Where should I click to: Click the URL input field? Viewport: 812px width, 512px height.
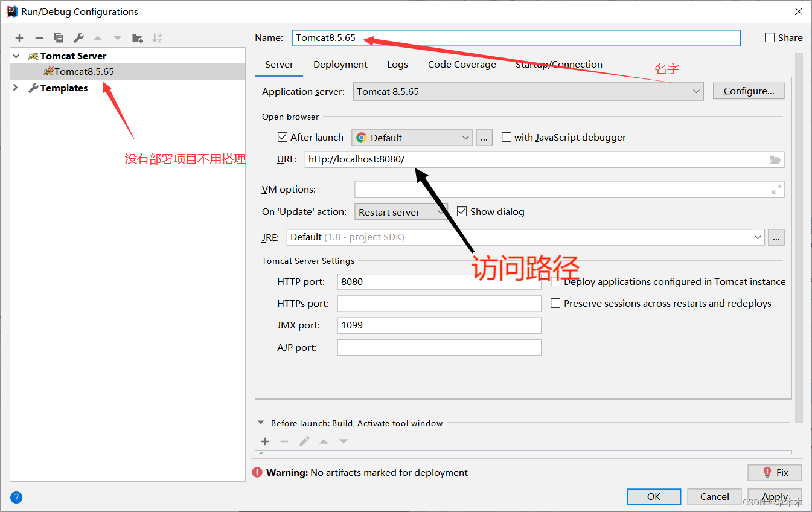pos(545,159)
